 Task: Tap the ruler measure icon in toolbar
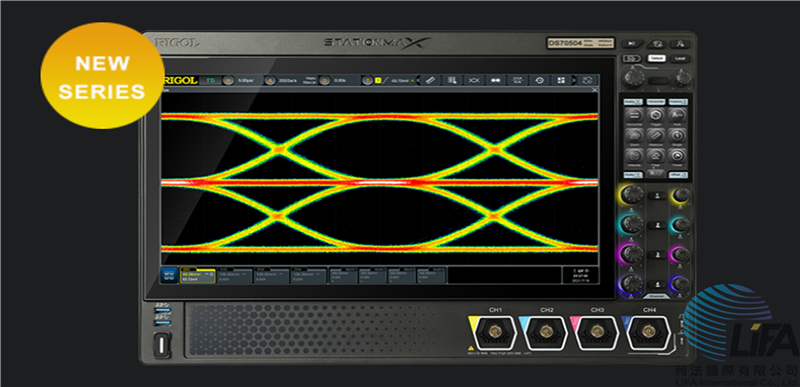pos(430,80)
